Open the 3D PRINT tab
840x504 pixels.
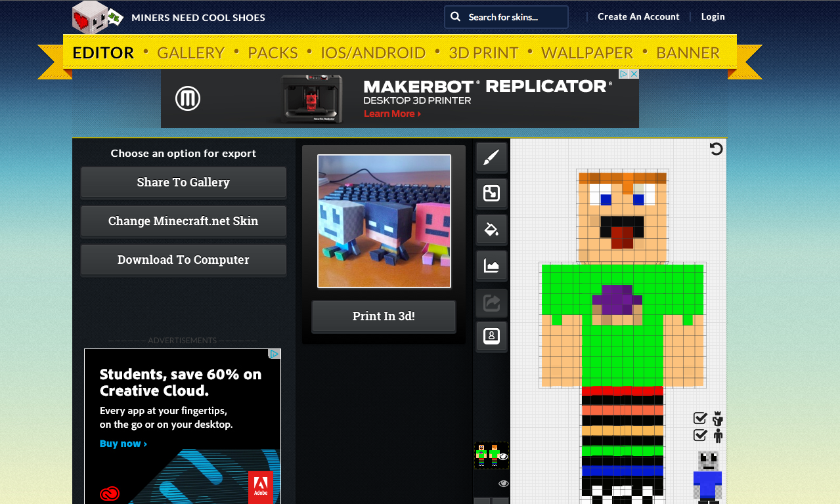483,52
